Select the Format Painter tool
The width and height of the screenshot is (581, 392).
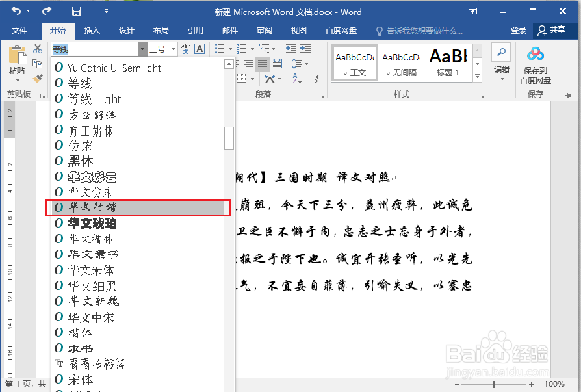[36, 77]
